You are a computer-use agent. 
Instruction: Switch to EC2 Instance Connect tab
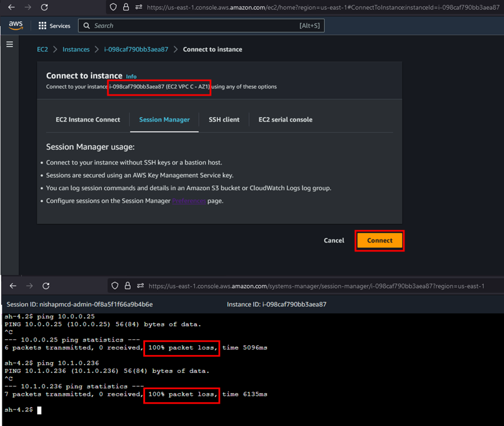click(x=88, y=120)
